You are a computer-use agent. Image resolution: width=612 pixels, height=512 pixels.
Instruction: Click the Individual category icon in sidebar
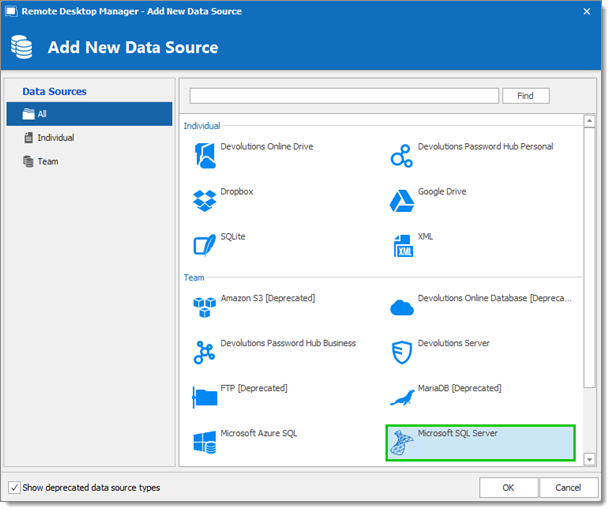tap(28, 138)
